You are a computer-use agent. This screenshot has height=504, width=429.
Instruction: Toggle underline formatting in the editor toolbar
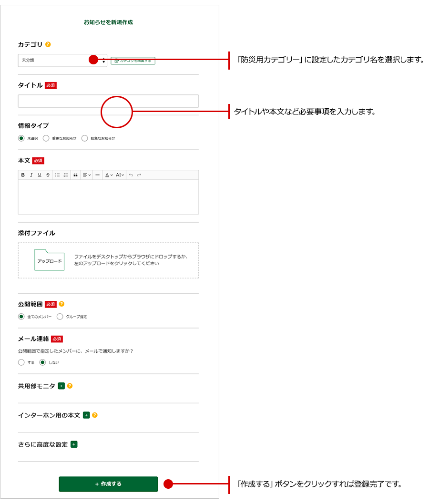pyautogui.click(x=40, y=175)
